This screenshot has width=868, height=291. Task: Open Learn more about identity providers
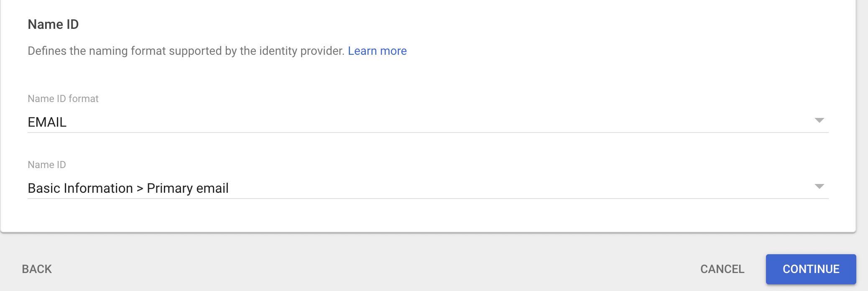click(x=377, y=51)
